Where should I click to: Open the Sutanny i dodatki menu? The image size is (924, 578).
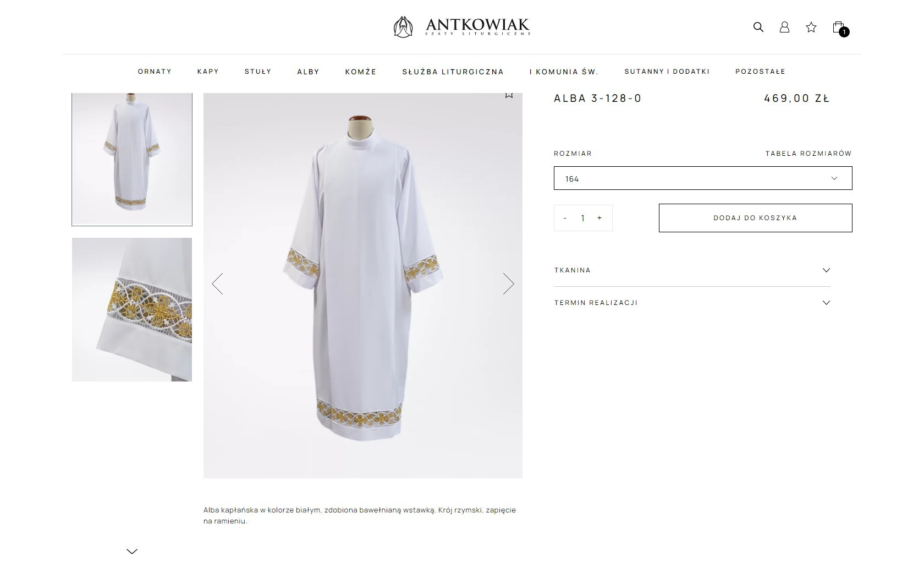point(667,72)
